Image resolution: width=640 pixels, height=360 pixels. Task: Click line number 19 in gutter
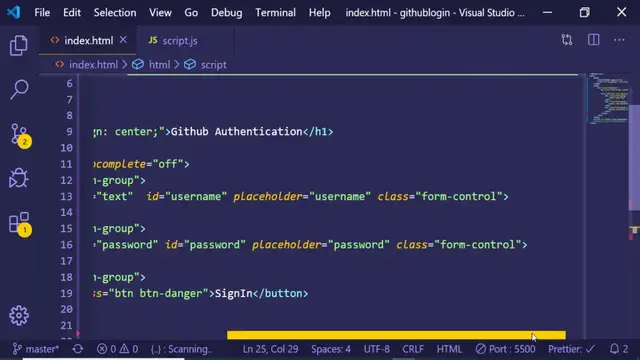click(66, 293)
